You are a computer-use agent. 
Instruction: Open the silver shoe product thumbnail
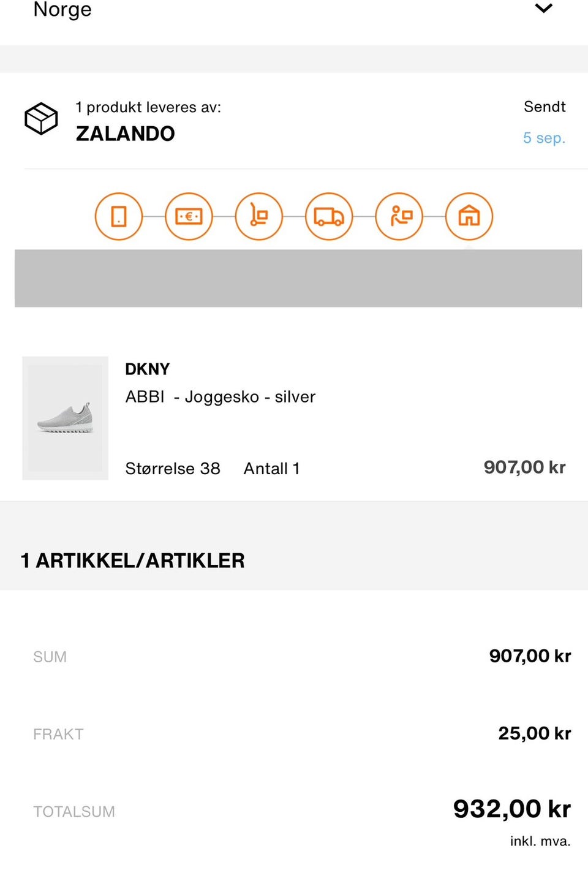click(x=65, y=418)
